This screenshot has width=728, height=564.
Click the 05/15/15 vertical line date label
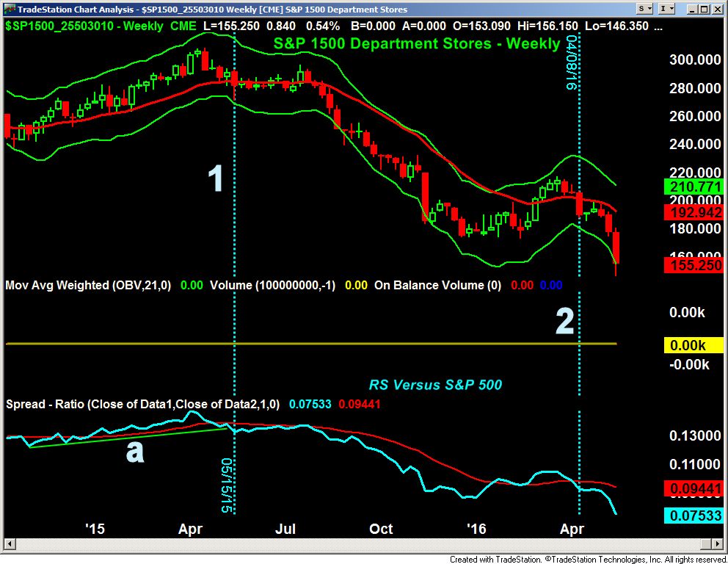tap(227, 485)
